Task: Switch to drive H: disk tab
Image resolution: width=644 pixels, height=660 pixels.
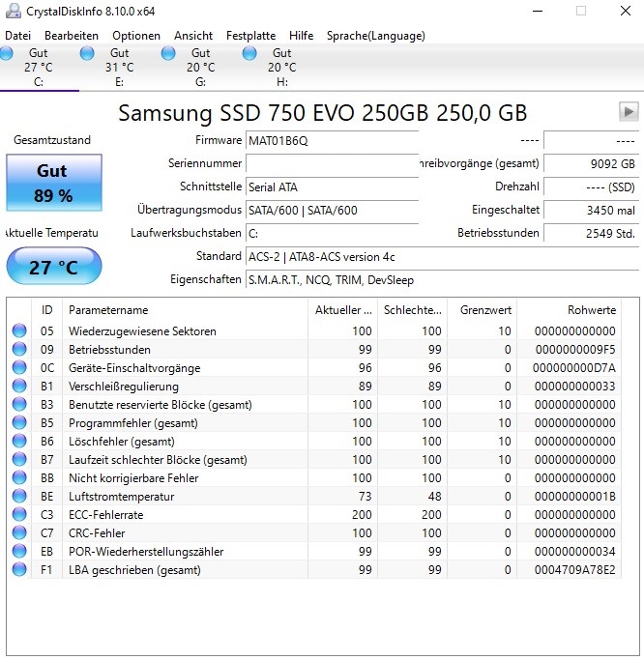Action: point(281,67)
